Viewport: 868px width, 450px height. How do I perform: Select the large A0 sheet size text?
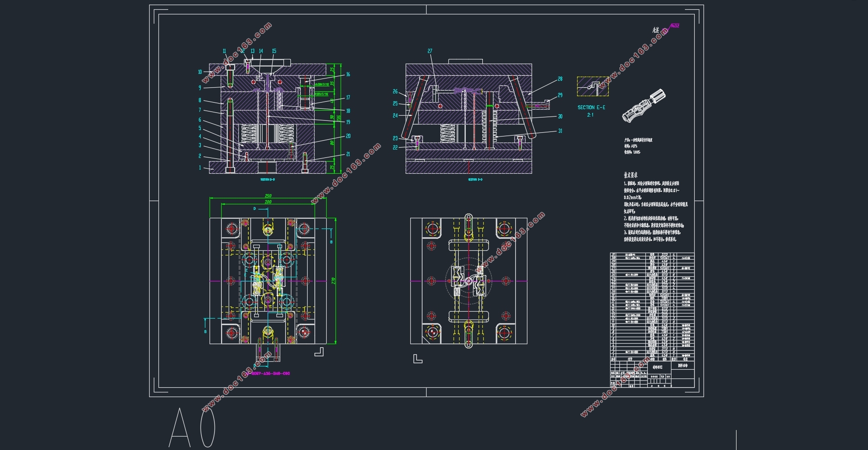pyautogui.click(x=192, y=427)
